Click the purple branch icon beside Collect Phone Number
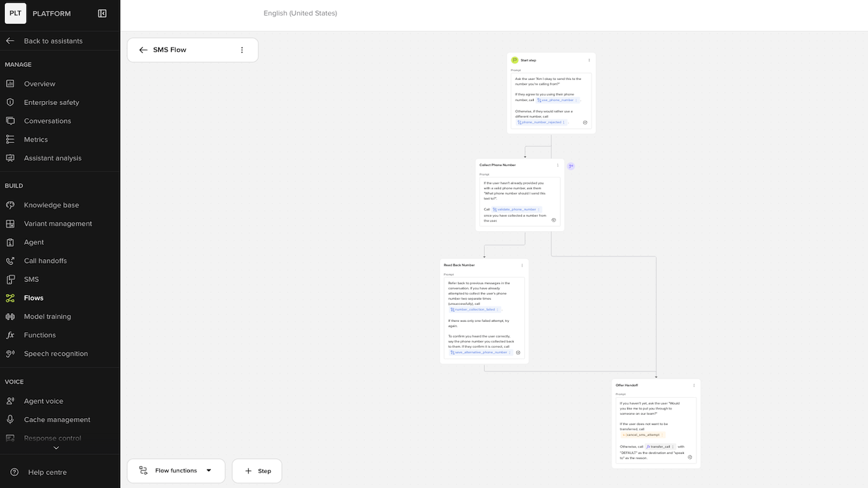 pos(571,166)
